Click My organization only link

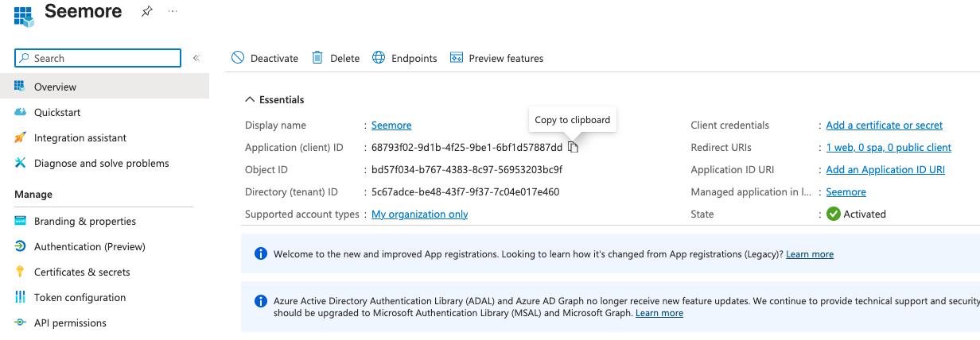pos(419,214)
